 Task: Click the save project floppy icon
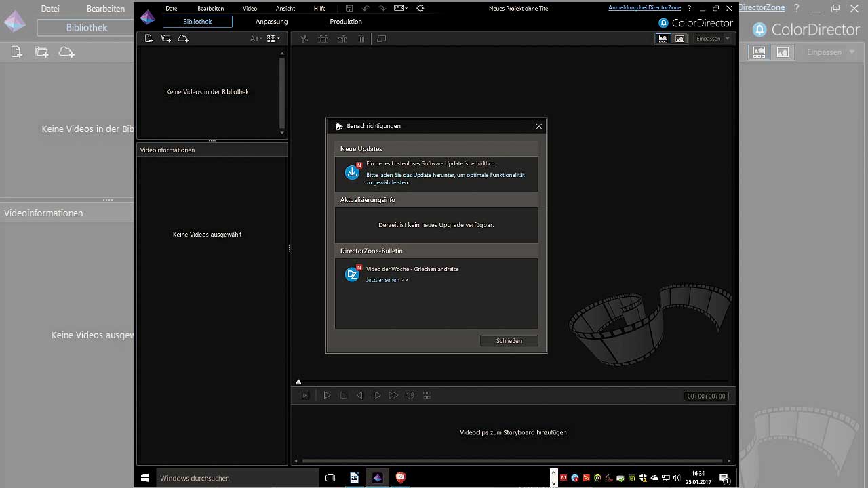point(349,9)
